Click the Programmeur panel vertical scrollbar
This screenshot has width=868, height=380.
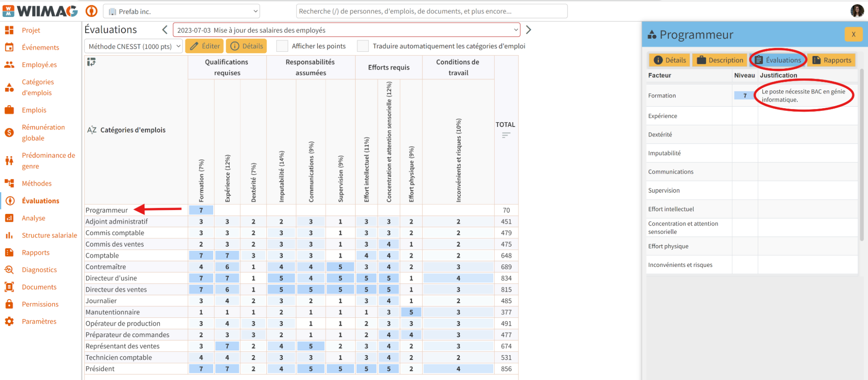tap(862, 154)
